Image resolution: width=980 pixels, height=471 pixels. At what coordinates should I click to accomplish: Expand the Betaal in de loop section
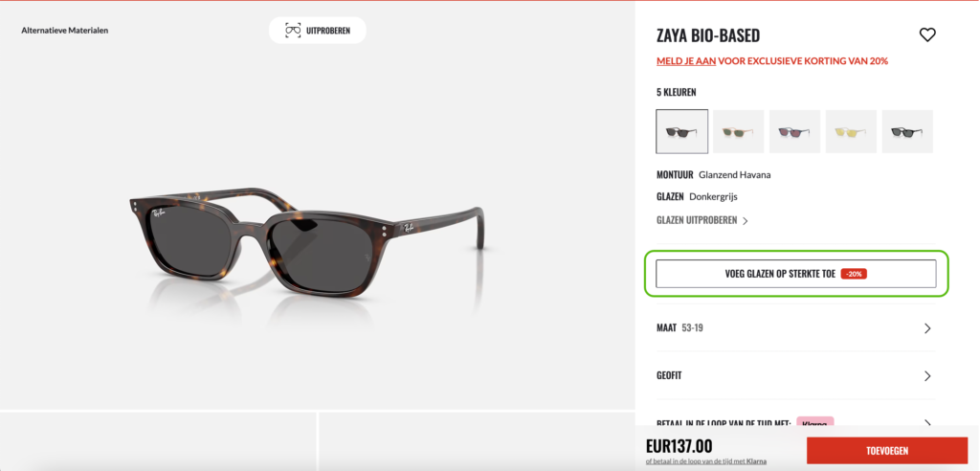tap(795, 423)
